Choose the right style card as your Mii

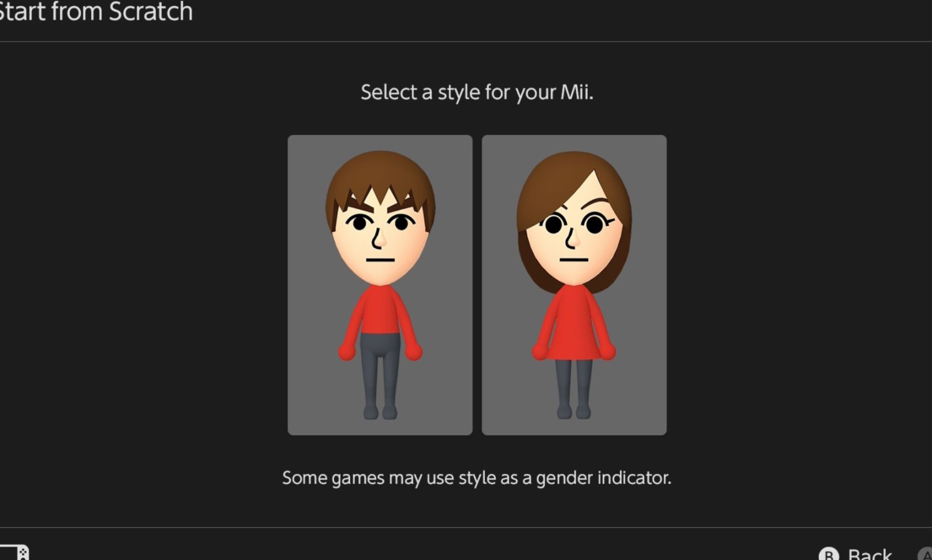(573, 285)
